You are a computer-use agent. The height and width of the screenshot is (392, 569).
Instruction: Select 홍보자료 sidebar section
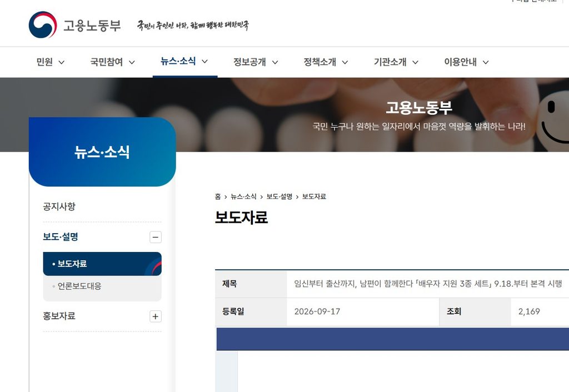click(x=59, y=316)
